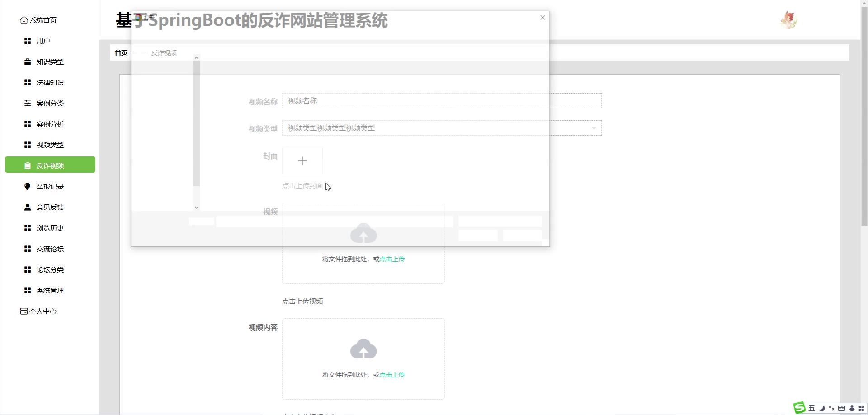868x415 pixels.
Task: Click the grid icon beside 法律知识
Action: pos(28,82)
